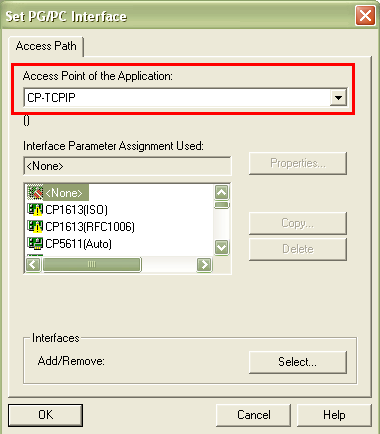380x434 pixels.
Task: Select the CP5611(Auto) list entry text
Action: coord(78,244)
